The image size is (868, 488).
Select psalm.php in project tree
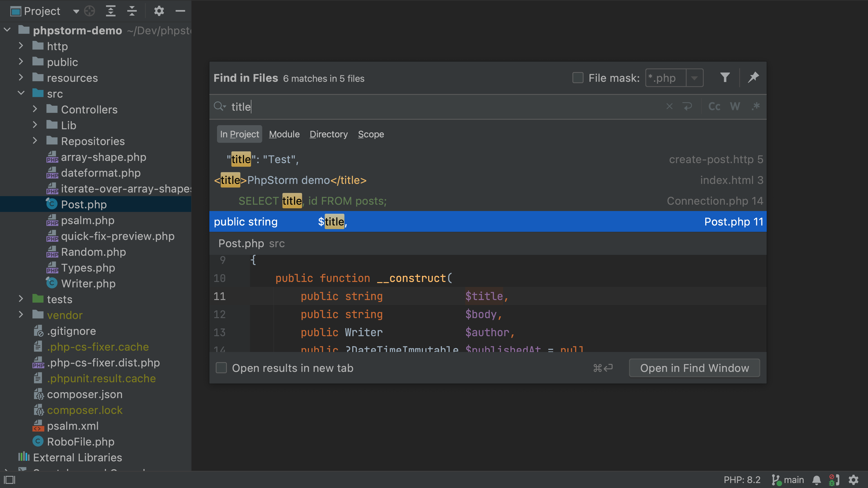tap(88, 220)
